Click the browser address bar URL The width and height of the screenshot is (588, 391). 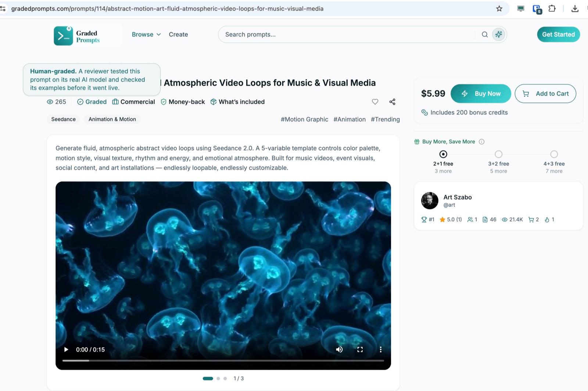click(x=167, y=8)
